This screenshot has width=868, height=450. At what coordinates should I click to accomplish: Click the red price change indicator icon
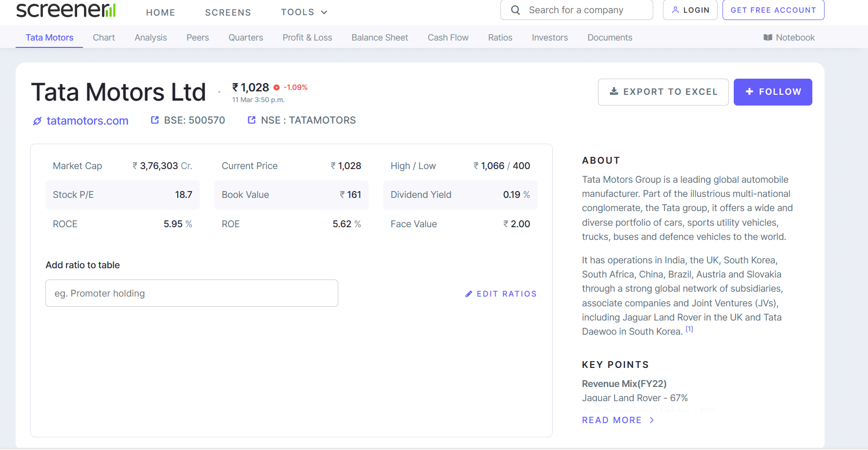pos(276,87)
